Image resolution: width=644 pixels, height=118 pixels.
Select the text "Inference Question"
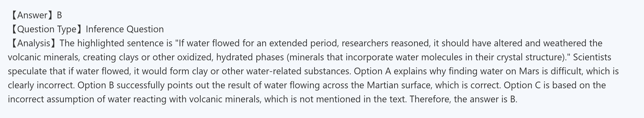pos(125,29)
